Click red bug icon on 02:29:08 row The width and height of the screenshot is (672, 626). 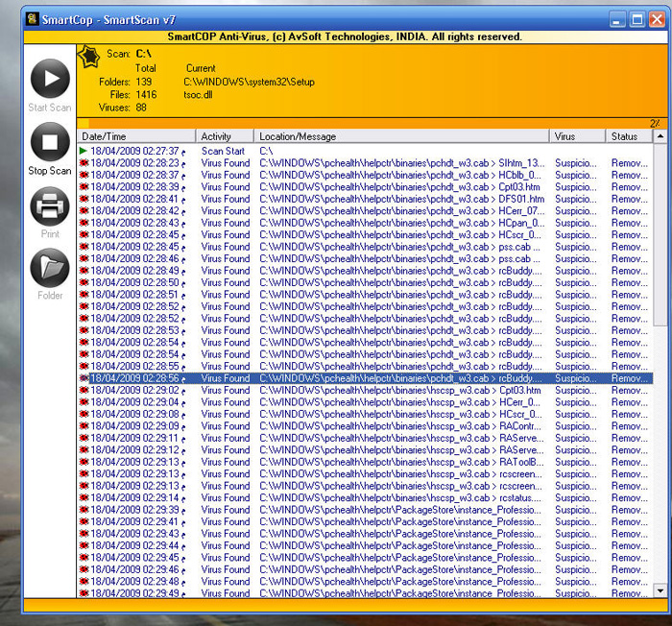[x=84, y=414]
